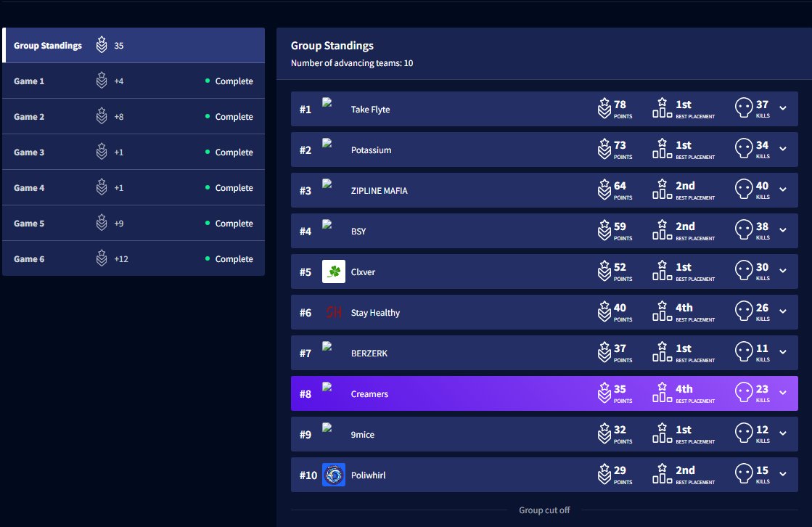Click the Potassium team name
The height and width of the screenshot is (527, 812).
371,150
